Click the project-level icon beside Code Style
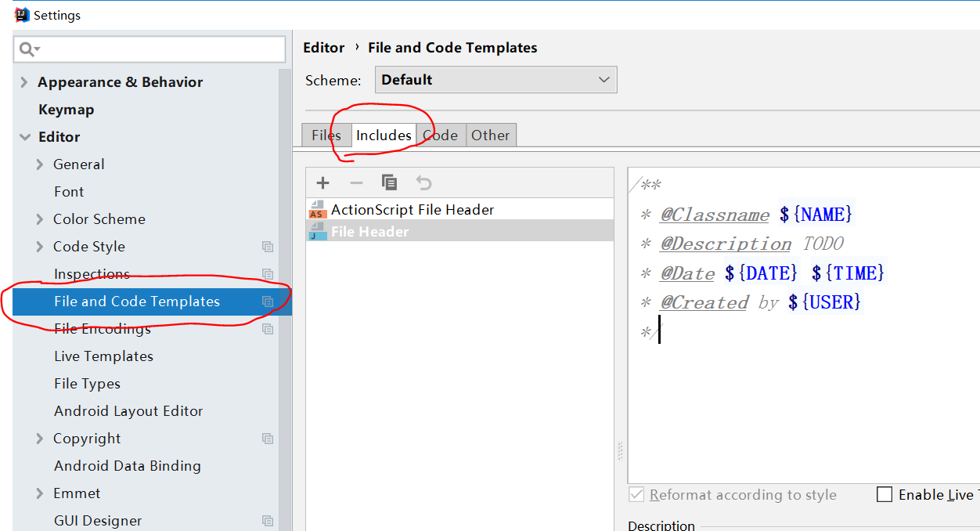This screenshot has width=980, height=531. tap(268, 247)
